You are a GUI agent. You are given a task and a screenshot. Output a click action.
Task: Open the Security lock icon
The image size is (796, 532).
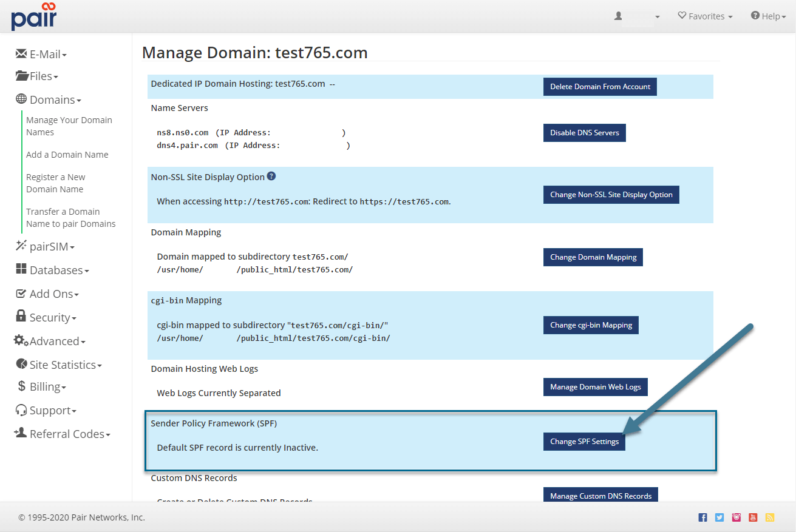pyautogui.click(x=20, y=317)
